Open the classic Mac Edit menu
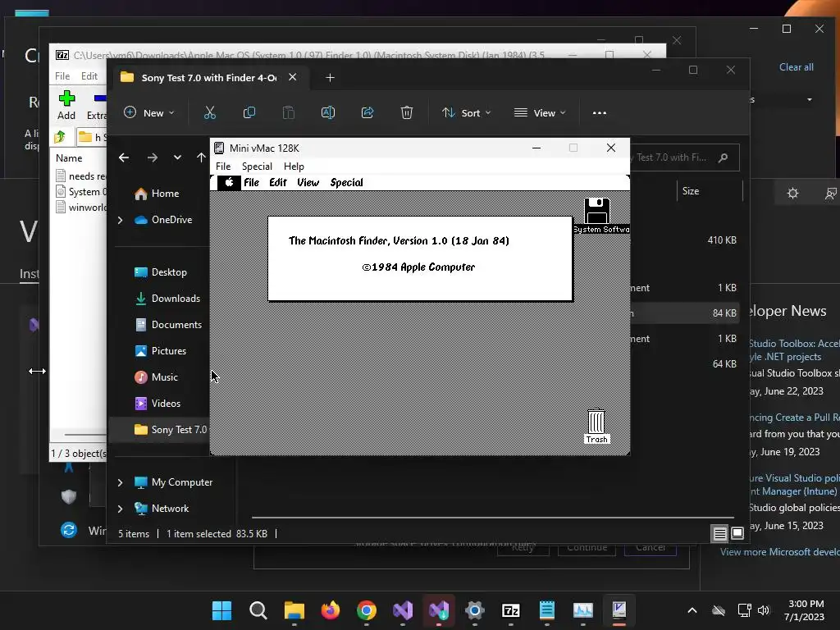Image resolution: width=840 pixels, height=630 pixels. [278, 183]
